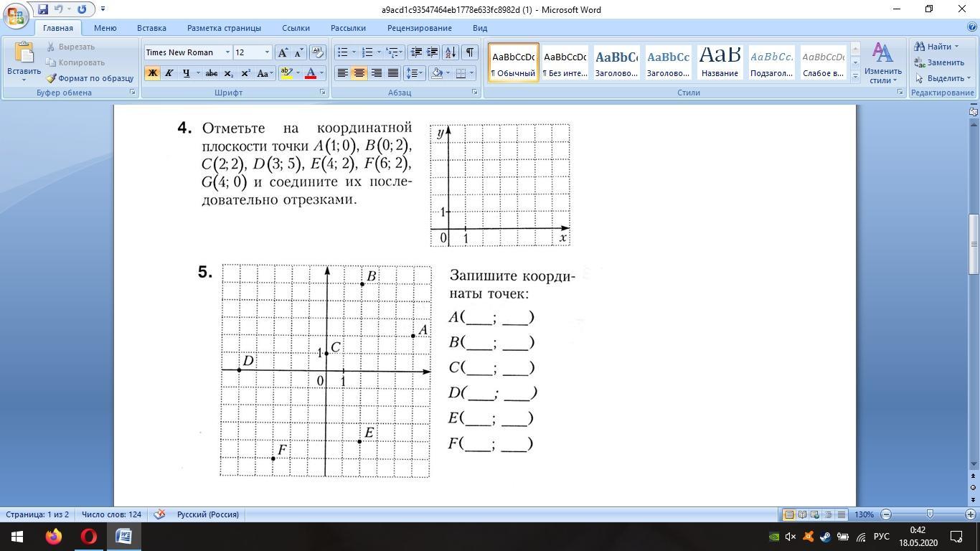Open the Рецензирование ribbon tab

pyautogui.click(x=420, y=28)
